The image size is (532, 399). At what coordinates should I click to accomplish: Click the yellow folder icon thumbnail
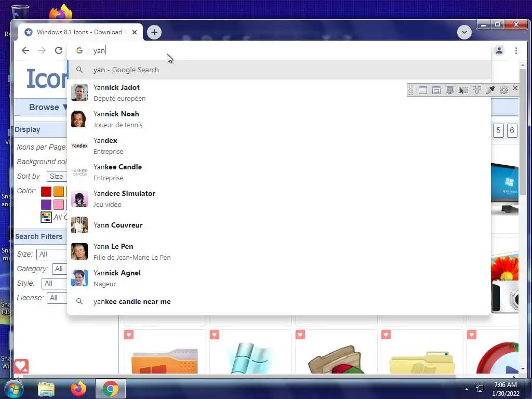pyautogui.click(x=422, y=363)
